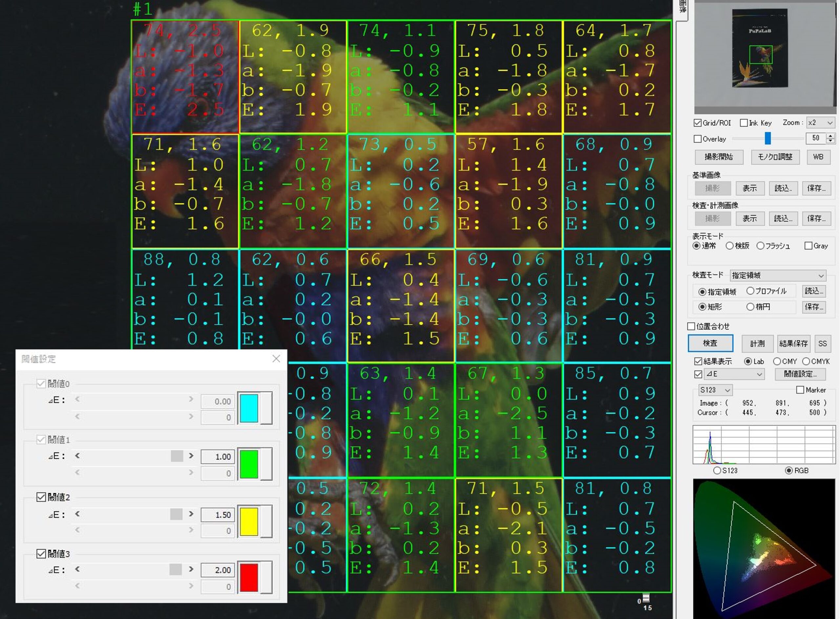Open the S123 dropdown
840x619 pixels.
pos(715,390)
